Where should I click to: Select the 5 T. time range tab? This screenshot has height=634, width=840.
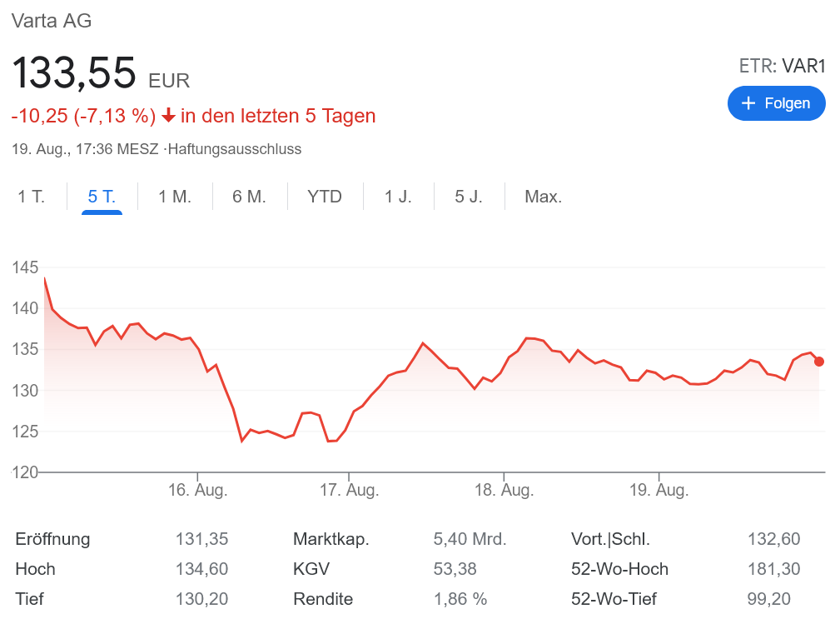click(102, 197)
